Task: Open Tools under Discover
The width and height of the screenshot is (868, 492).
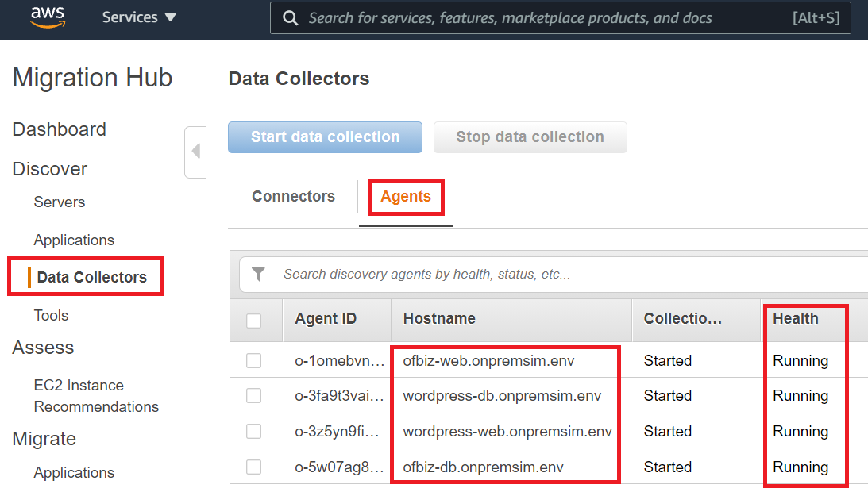Action: coord(51,316)
